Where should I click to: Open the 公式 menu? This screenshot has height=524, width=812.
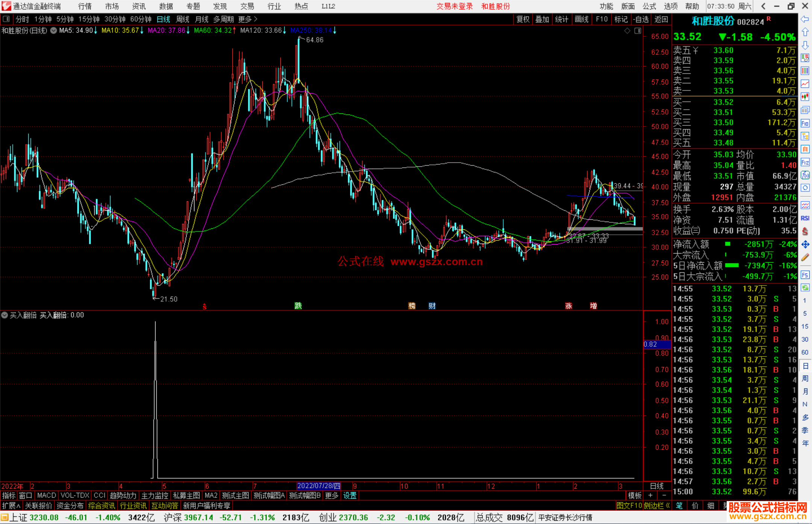[649, 6]
